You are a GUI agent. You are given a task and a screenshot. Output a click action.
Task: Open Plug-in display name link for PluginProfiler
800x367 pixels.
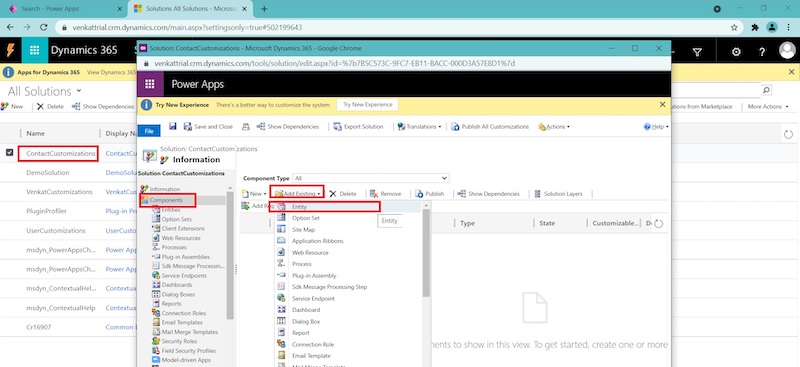pyautogui.click(x=121, y=211)
